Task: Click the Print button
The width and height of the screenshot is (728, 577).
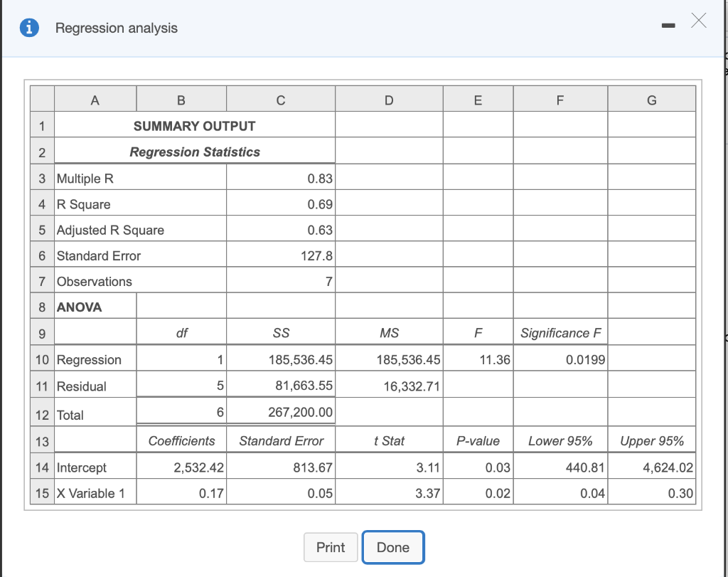Action: [331, 547]
